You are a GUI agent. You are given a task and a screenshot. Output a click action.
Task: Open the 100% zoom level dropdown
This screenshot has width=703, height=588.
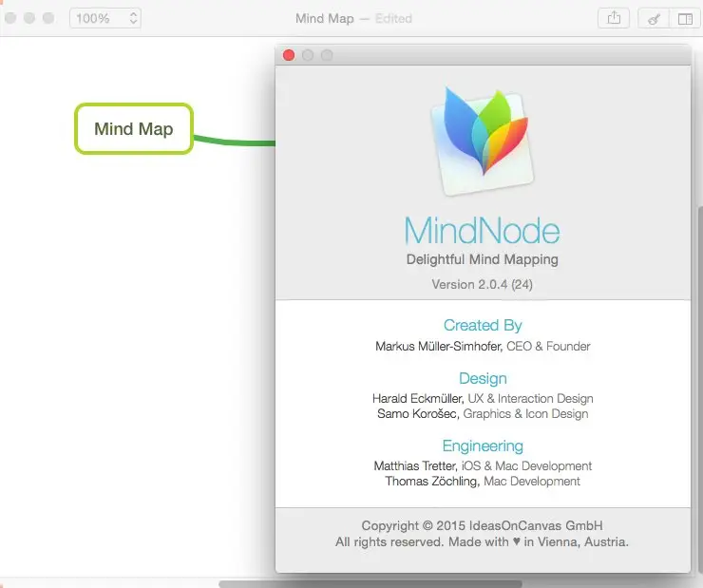[x=105, y=18]
